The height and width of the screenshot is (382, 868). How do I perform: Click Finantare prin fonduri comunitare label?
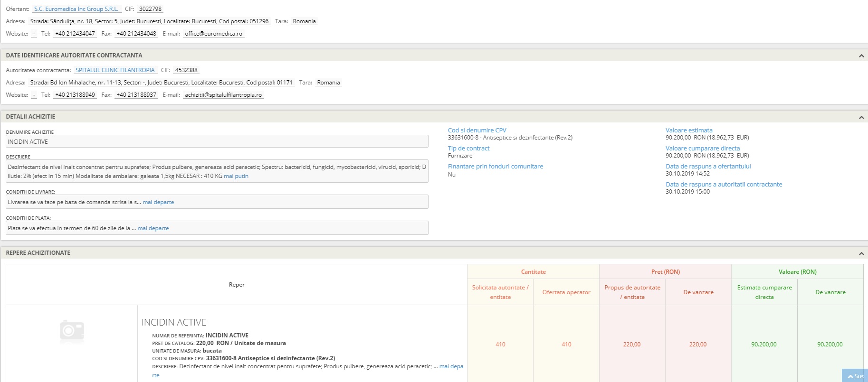point(495,166)
